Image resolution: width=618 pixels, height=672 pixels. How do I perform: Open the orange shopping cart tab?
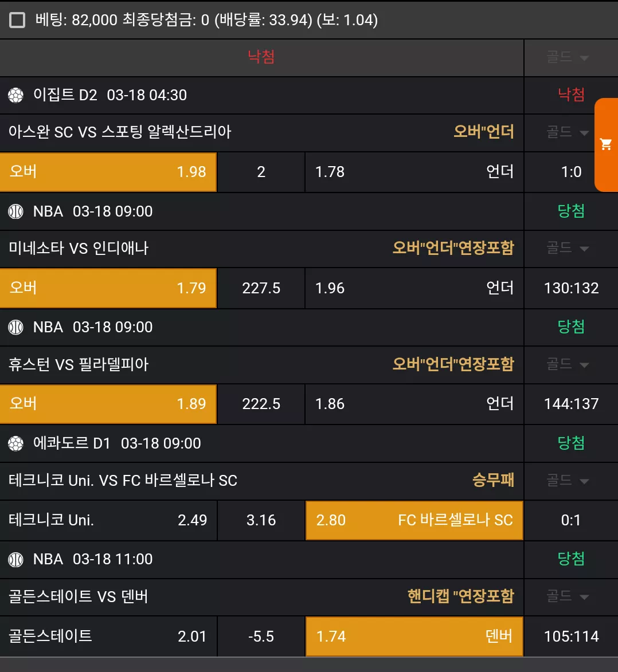point(606,144)
